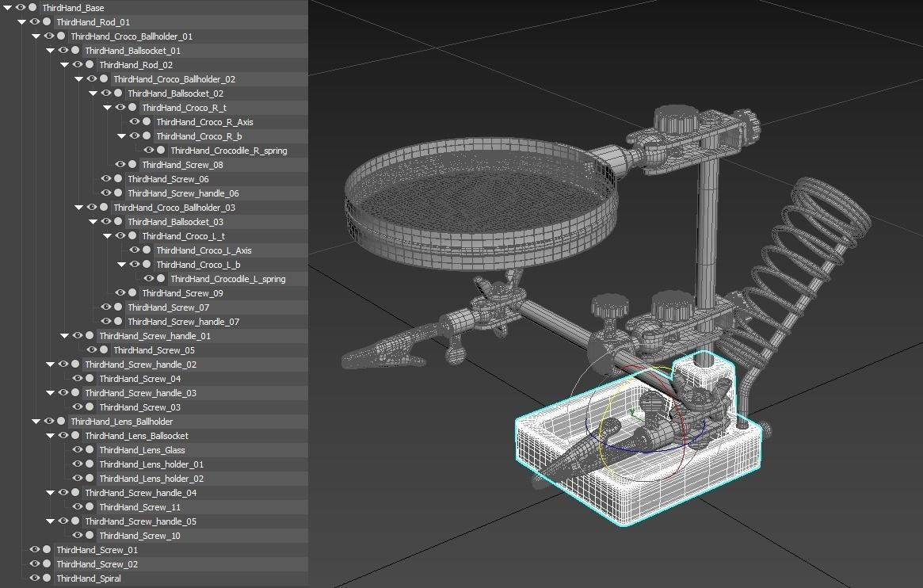This screenshot has height=588, width=923.
Task: Collapse ThirdHand_Croco_Ballholder_03 branch
Action: [x=79, y=207]
